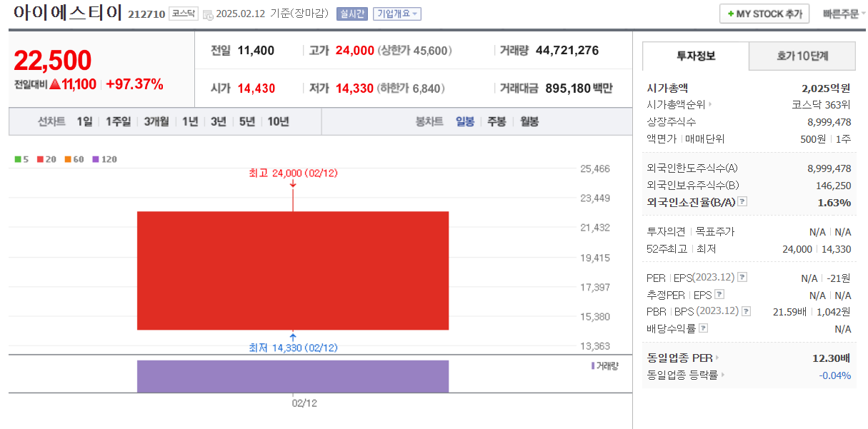Viewport: 868px width, 429px height.
Task: Select the 3년 line chart period
Action: tap(218, 121)
